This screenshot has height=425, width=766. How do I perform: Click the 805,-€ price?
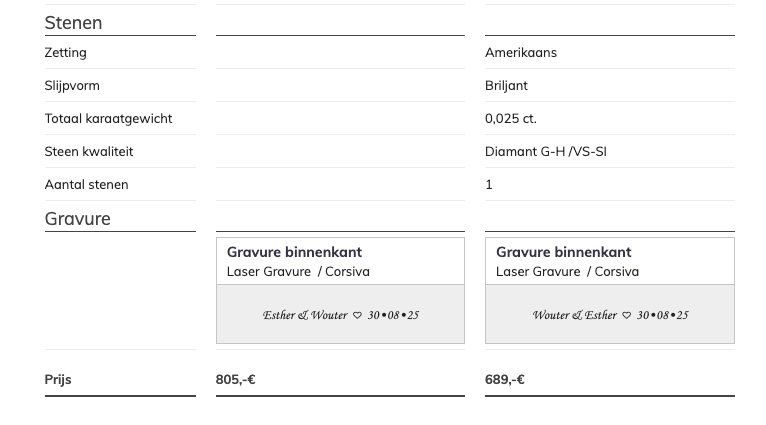[x=235, y=379]
